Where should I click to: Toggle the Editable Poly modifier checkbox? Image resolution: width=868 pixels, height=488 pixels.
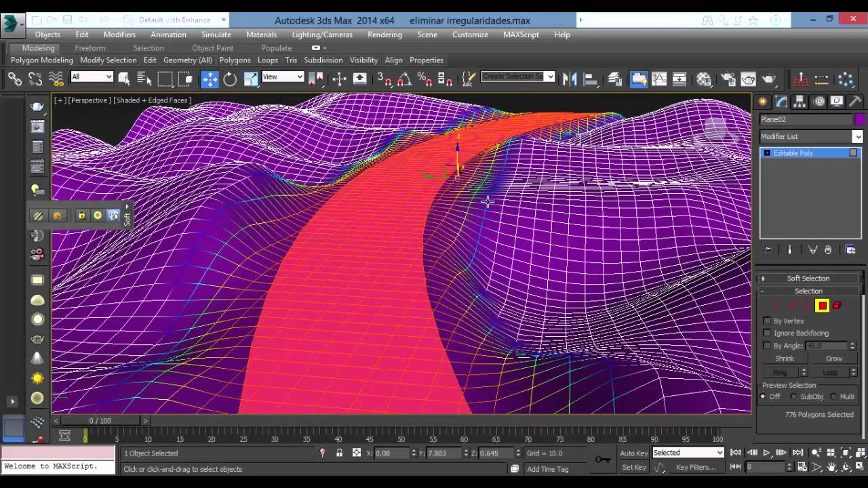[x=853, y=153]
